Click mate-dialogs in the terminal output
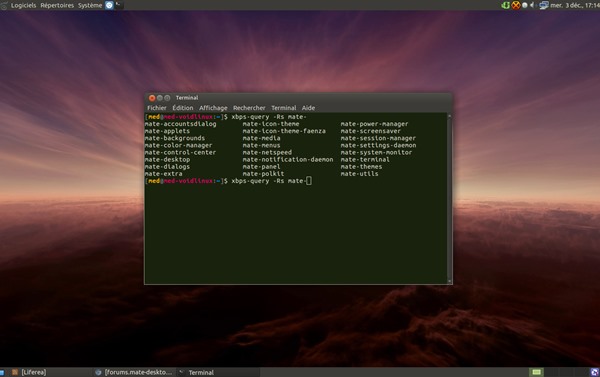 167,167
